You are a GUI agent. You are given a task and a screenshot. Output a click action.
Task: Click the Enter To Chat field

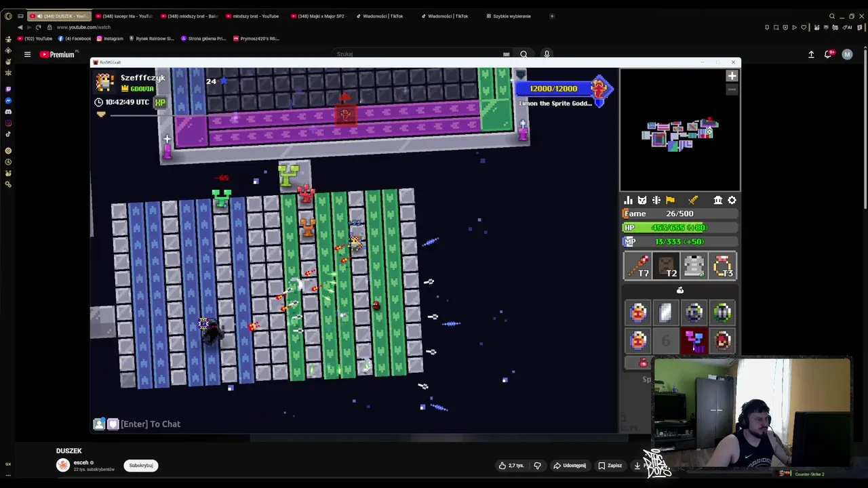pos(151,424)
